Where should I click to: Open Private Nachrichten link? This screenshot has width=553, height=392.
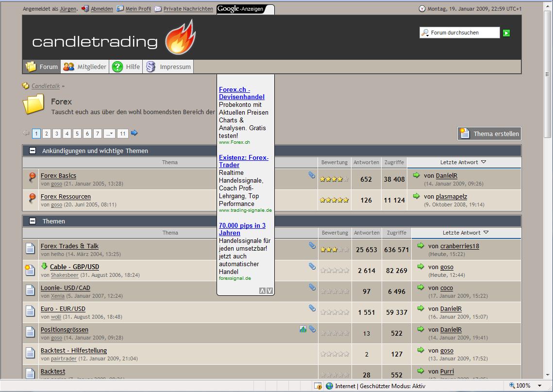(187, 9)
